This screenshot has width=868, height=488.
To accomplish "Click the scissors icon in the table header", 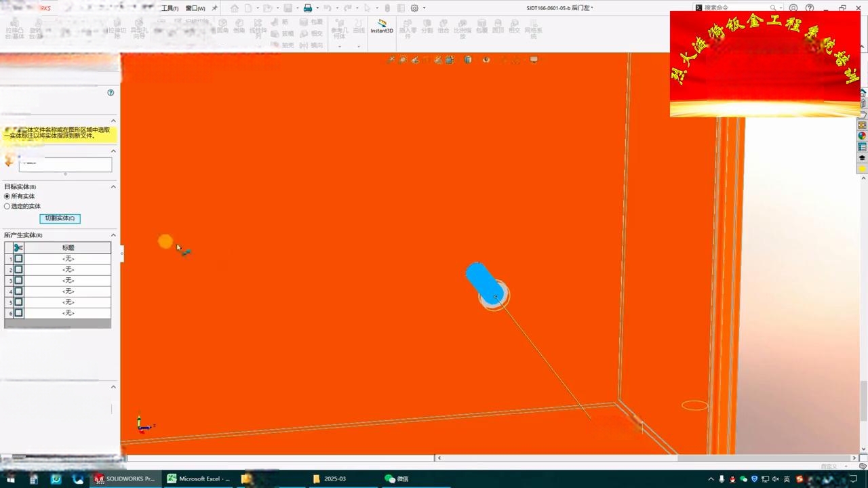I will (18, 248).
